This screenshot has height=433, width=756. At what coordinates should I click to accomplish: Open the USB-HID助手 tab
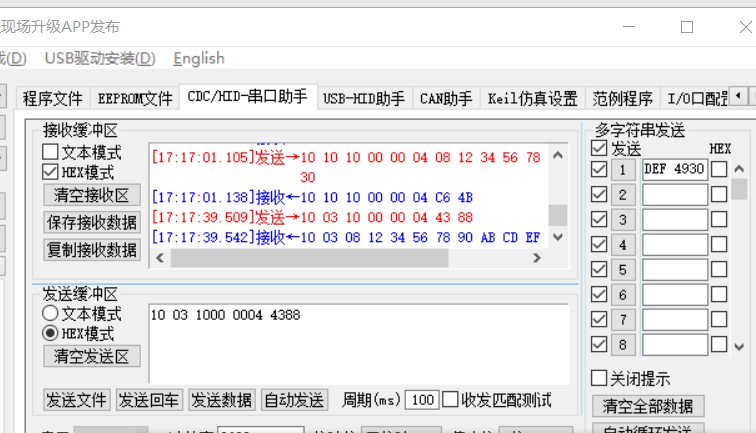[x=364, y=99]
